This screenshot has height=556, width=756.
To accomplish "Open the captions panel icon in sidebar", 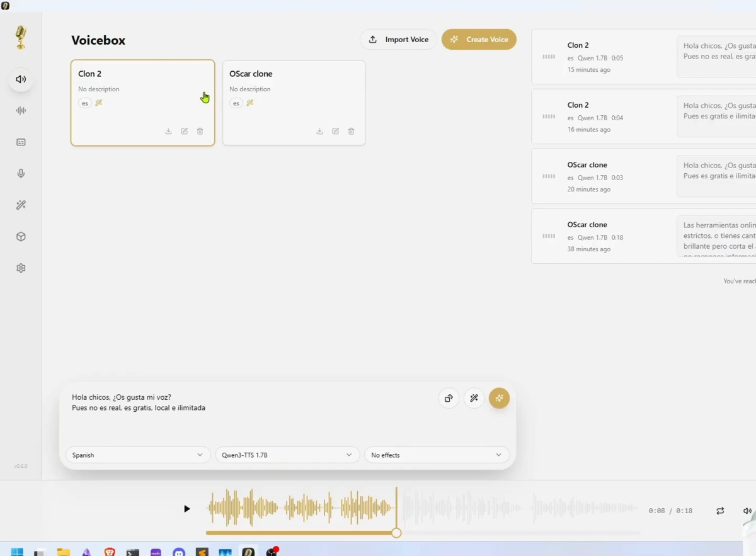I will pos(21,142).
